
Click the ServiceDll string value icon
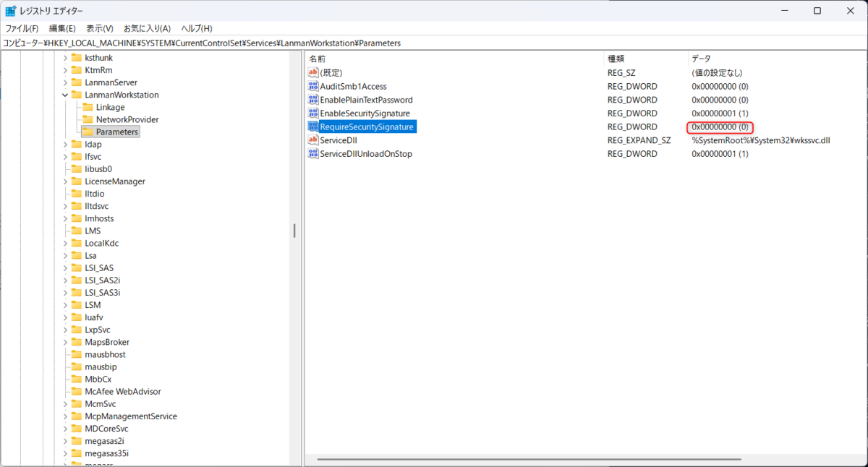(x=313, y=140)
